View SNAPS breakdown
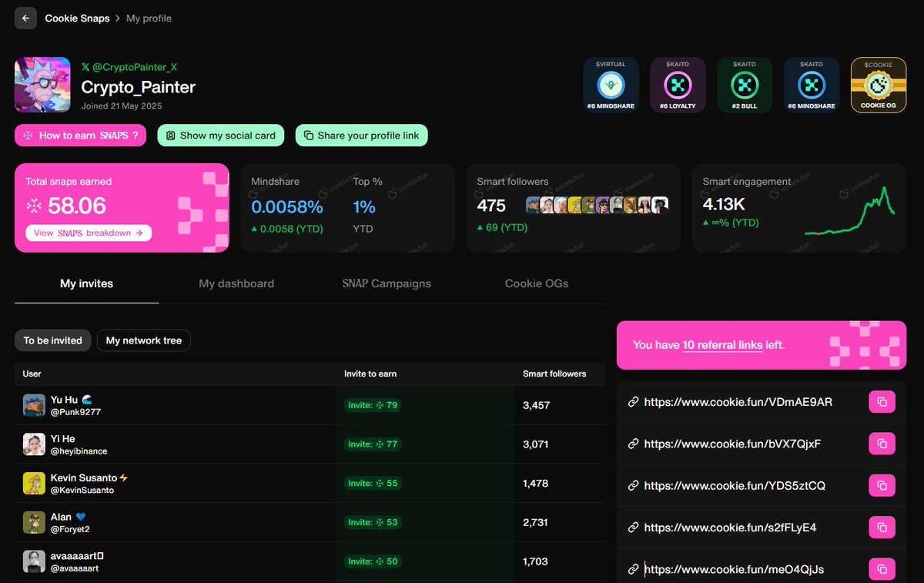The width and height of the screenshot is (924, 583). click(x=89, y=233)
